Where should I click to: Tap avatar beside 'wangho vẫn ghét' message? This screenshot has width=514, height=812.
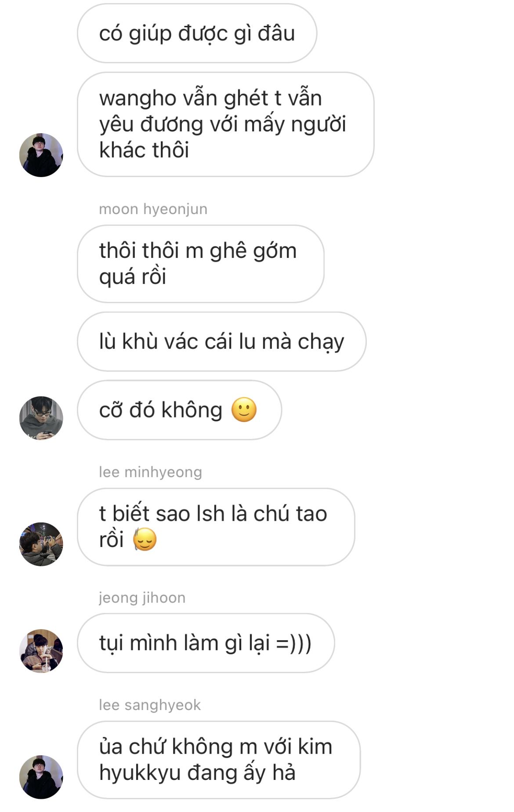(x=41, y=155)
